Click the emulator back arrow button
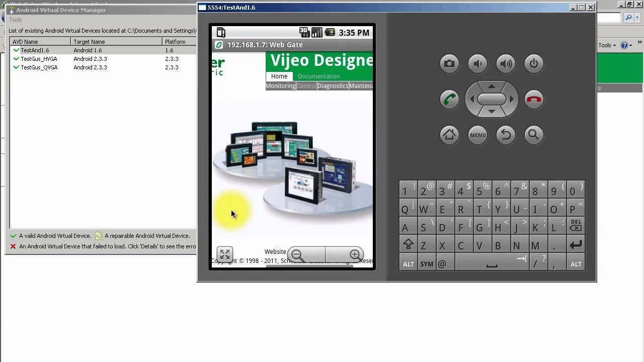 (x=506, y=135)
